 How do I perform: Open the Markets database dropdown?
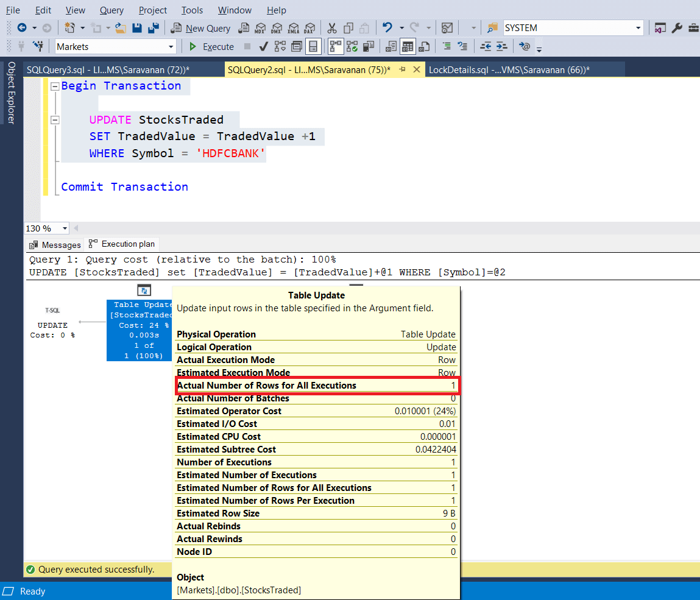(171, 47)
